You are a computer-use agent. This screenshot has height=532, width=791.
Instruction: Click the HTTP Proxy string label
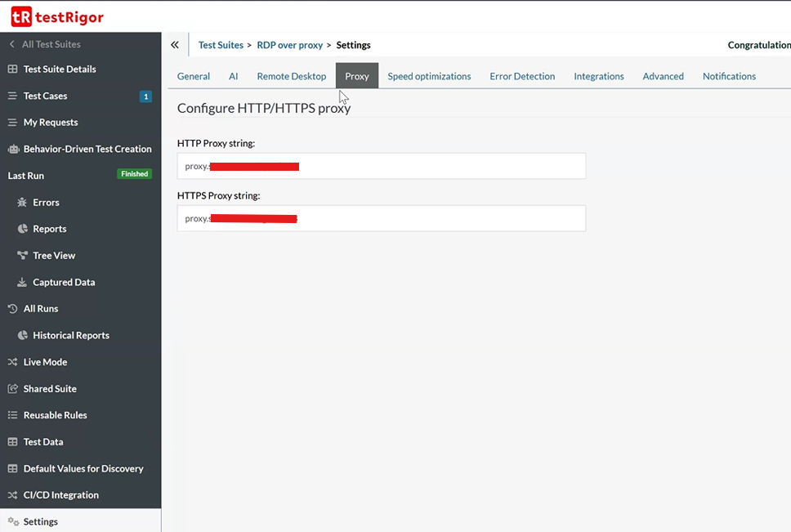tap(216, 143)
